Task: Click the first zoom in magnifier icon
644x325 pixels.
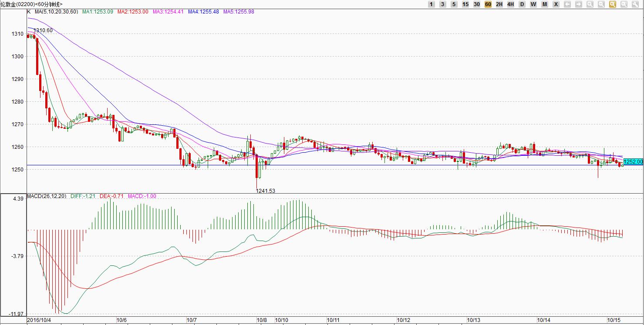Action: [590, 4]
